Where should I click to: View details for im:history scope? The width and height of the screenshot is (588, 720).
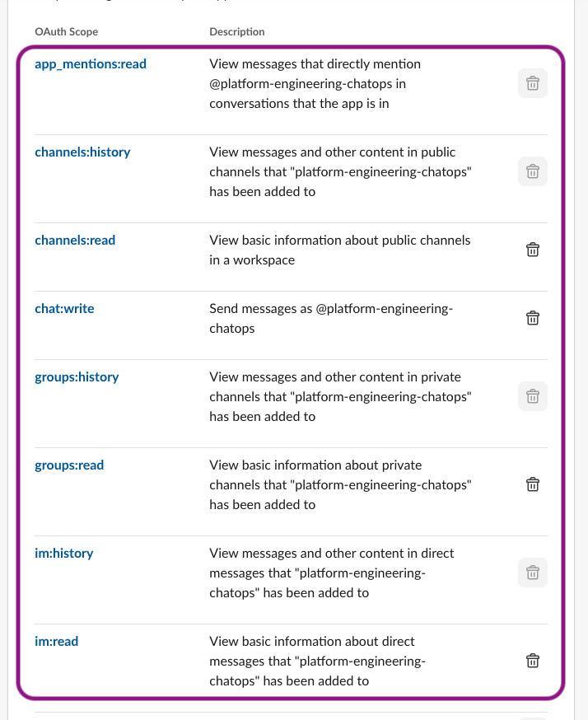click(x=63, y=553)
